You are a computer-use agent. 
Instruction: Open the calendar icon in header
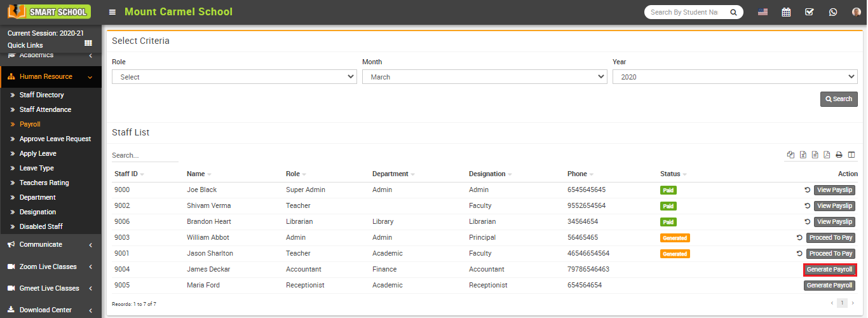[x=786, y=12]
